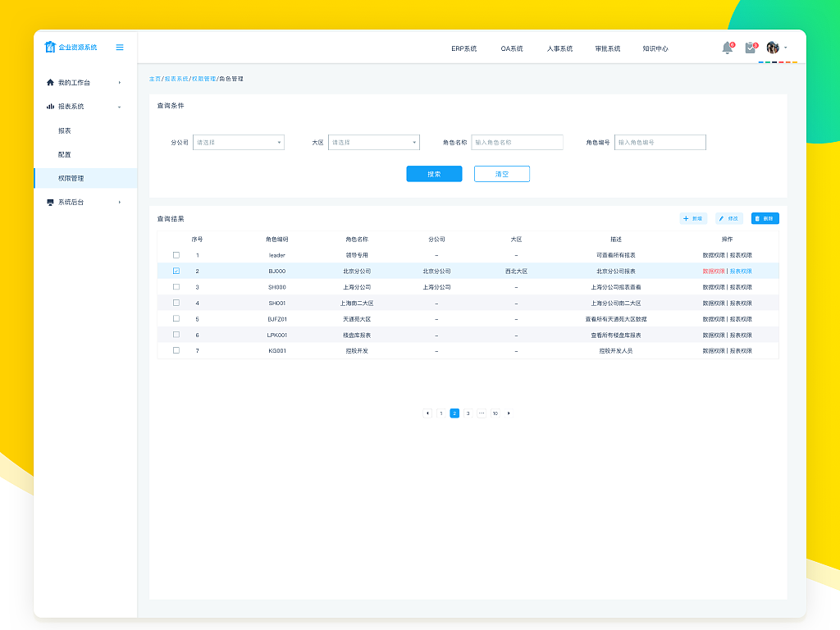
Task: Click 数据权限 in the leader row
Action: [714, 256]
